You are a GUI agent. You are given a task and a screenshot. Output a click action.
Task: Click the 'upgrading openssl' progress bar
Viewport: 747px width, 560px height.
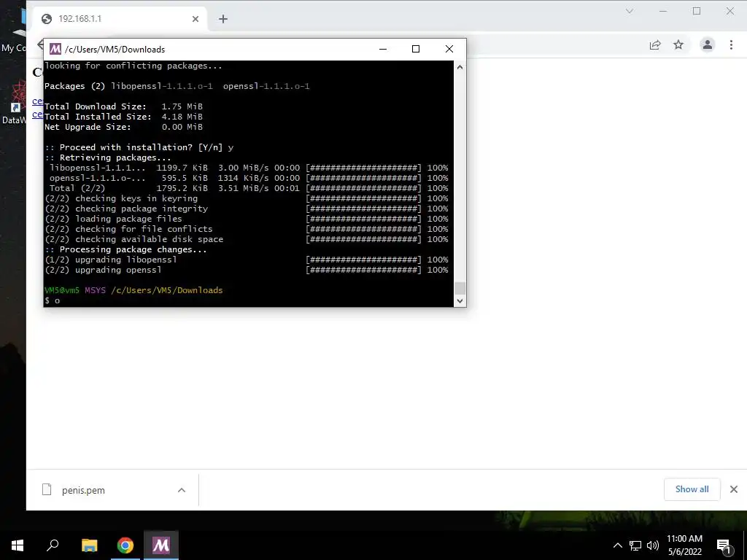363,270
